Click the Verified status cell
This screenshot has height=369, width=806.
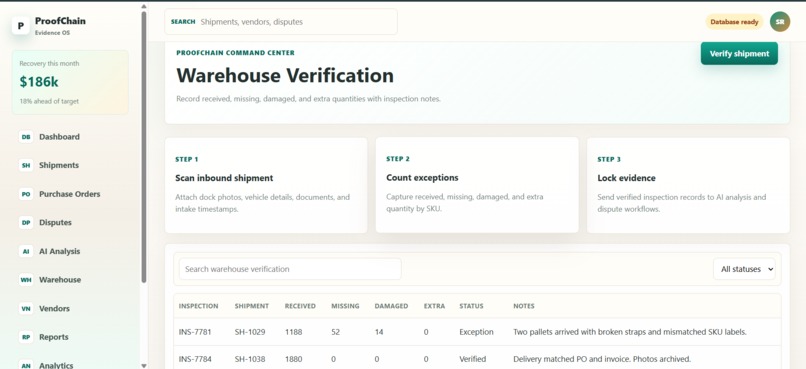pos(473,359)
